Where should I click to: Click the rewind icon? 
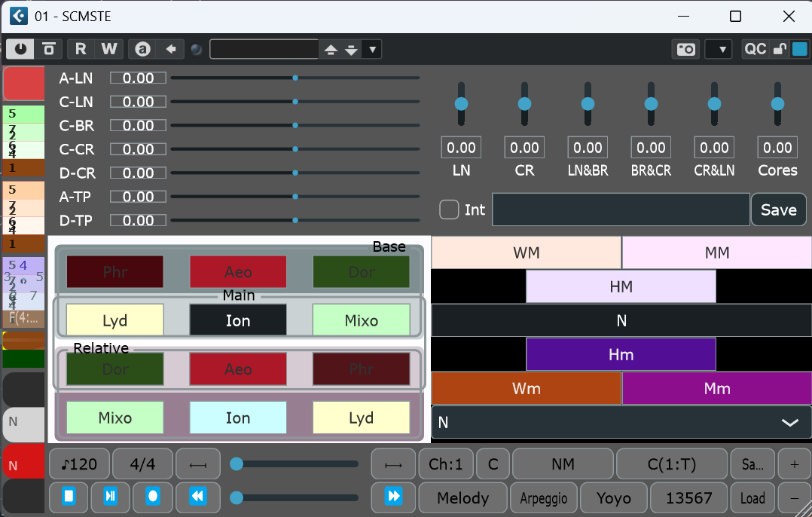(198, 497)
